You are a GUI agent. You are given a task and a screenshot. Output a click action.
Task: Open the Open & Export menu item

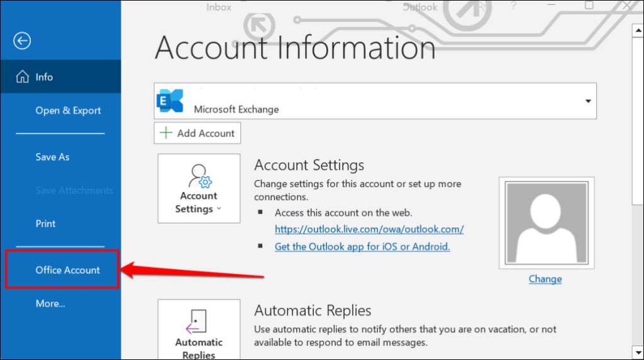[x=68, y=111]
